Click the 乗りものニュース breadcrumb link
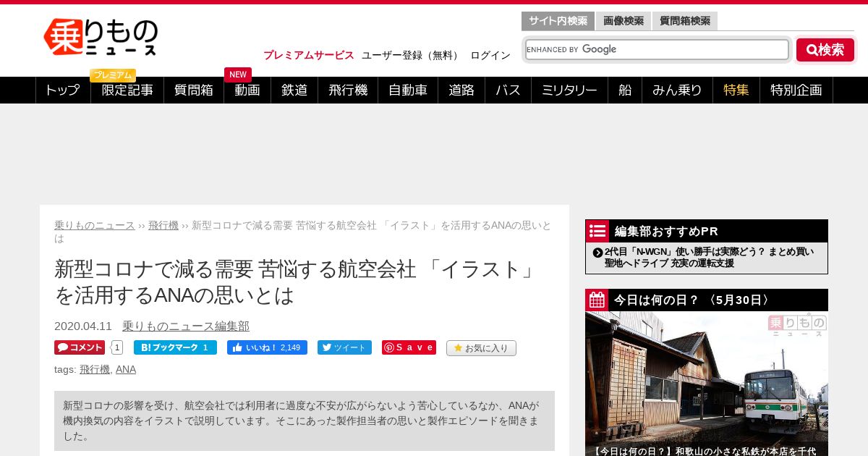This screenshot has width=868, height=456. point(95,225)
